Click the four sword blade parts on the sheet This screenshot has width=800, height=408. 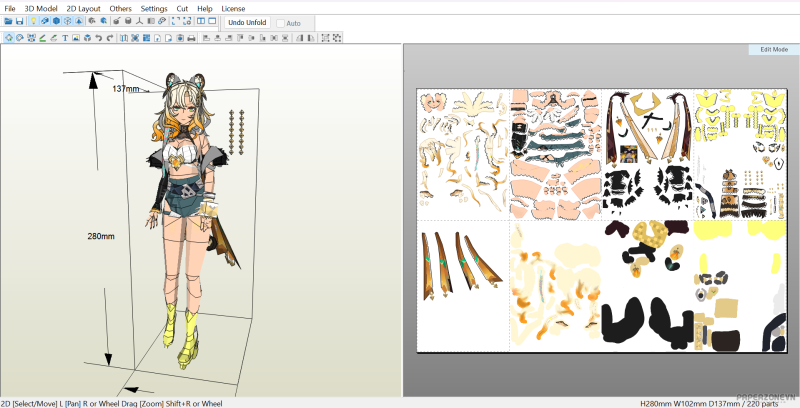tap(461, 265)
